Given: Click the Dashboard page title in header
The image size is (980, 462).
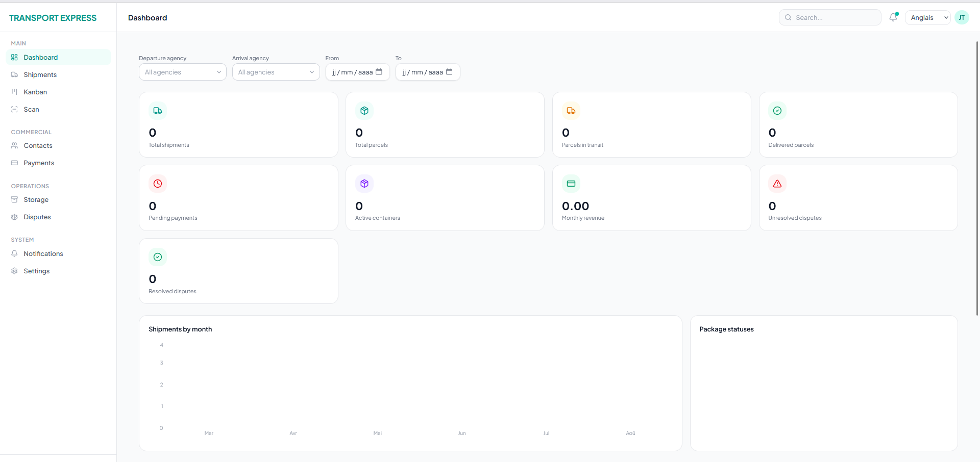Looking at the screenshot, I should tap(148, 17).
